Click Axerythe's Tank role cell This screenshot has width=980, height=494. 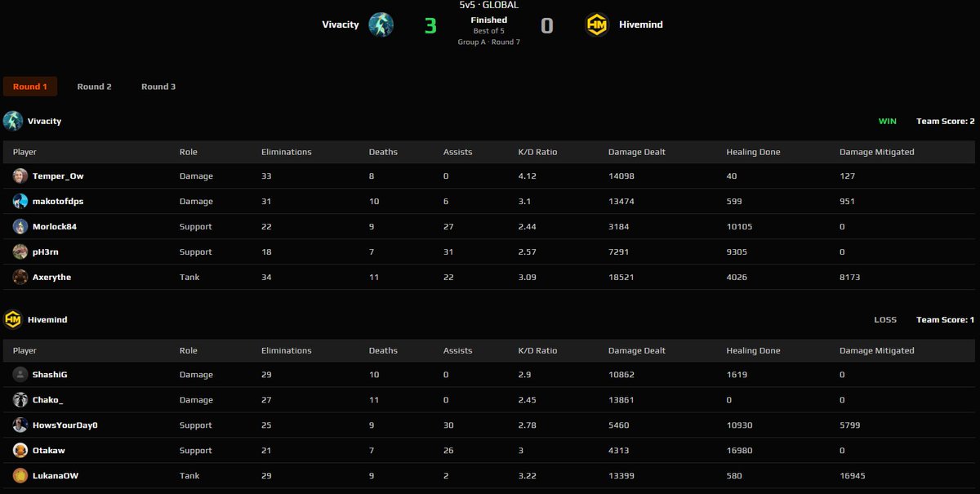pos(189,277)
